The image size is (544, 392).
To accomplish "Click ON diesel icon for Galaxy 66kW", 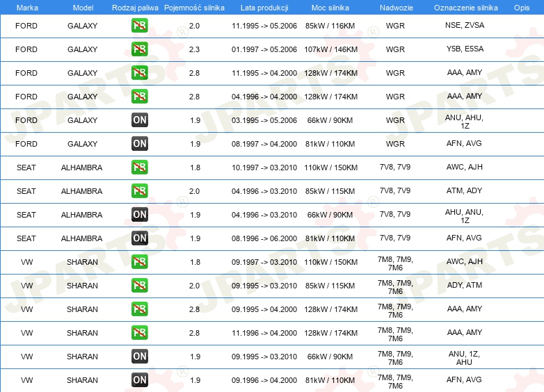I will coord(139,120).
